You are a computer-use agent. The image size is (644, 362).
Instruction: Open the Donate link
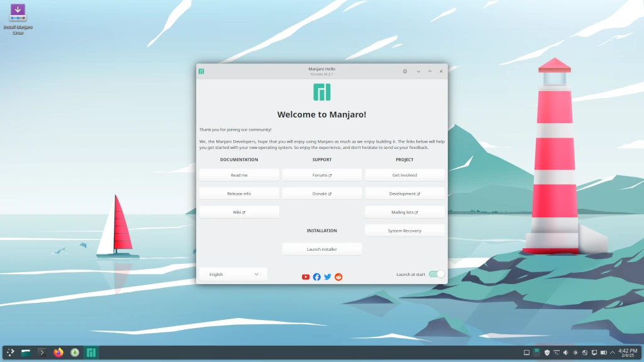coord(322,194)
